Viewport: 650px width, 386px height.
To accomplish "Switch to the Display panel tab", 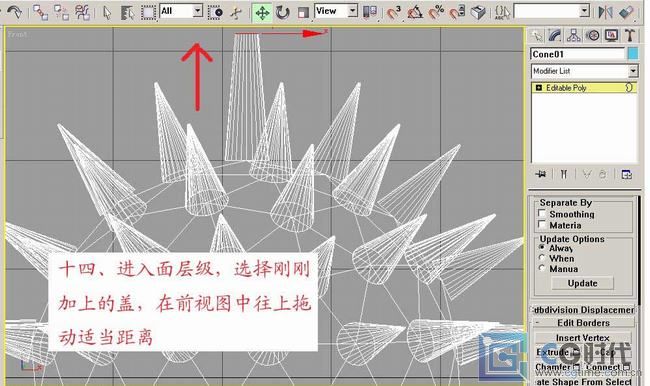I will pos(611,36).
